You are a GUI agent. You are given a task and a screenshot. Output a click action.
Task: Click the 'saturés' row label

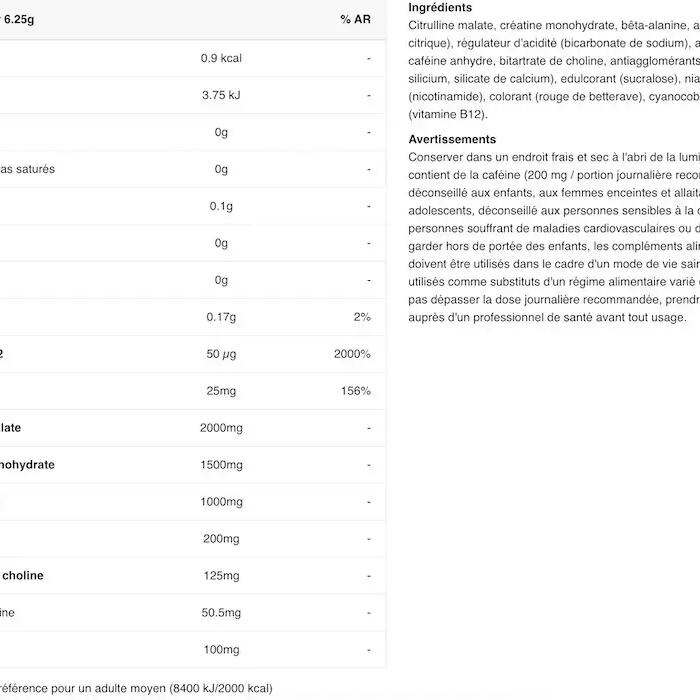pyautogui.click(x=28, y=169)
